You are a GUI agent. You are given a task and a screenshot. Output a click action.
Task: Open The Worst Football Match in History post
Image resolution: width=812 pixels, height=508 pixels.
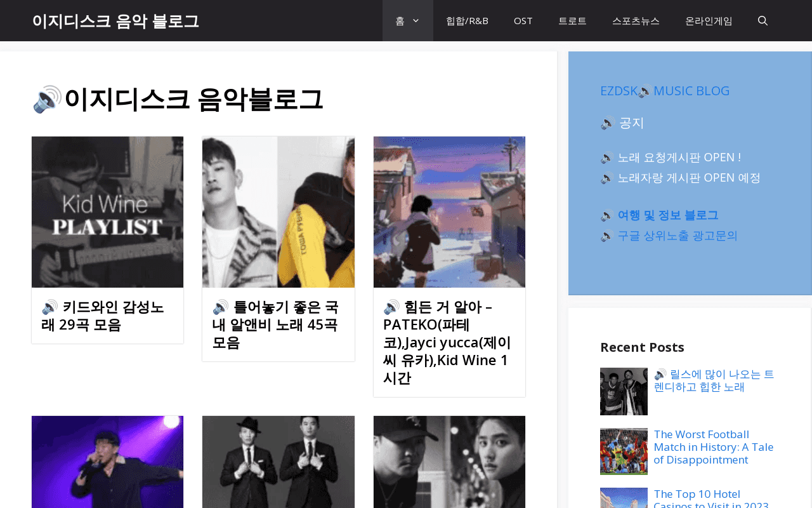point(714,447)
